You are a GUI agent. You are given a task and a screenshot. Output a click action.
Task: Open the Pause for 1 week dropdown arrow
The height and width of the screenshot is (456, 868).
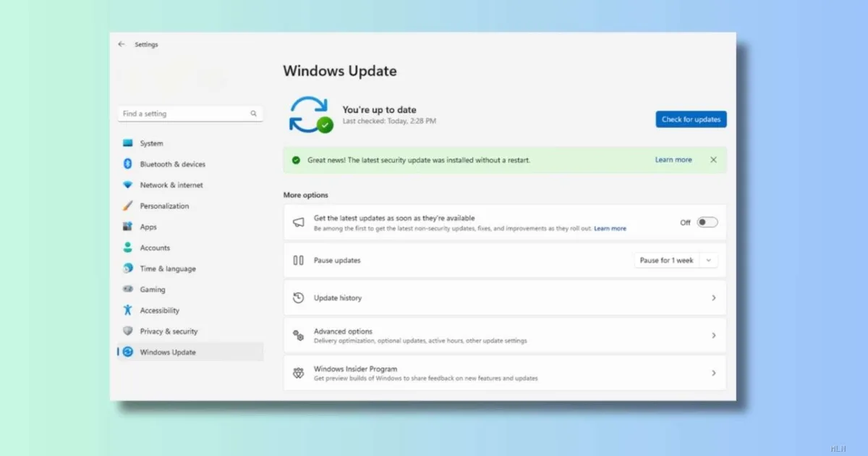(708, 261)
